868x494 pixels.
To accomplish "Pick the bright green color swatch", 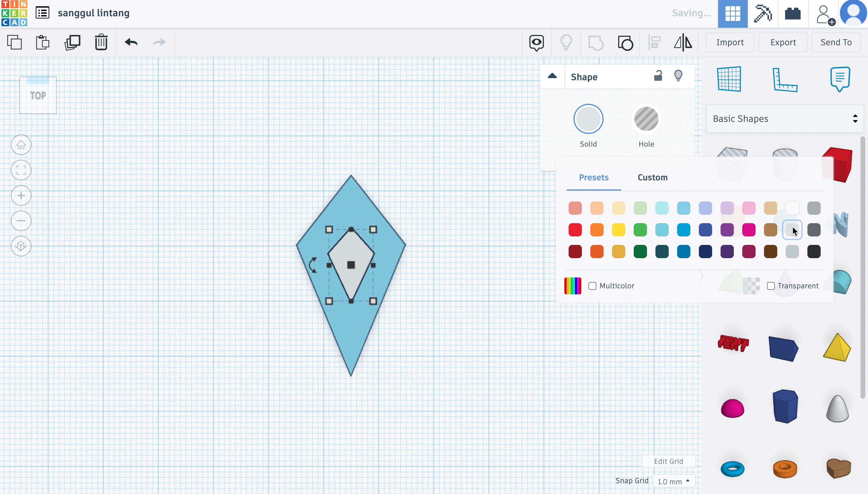I will [x=640, y=230].
